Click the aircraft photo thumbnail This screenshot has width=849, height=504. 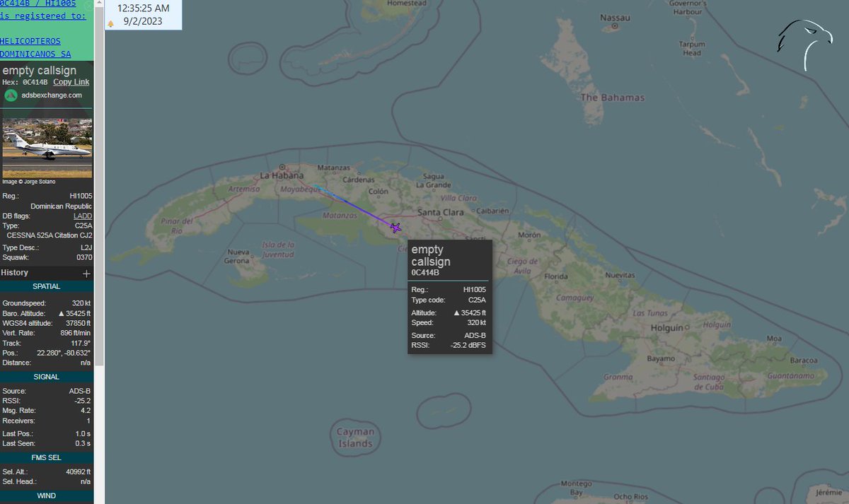[x=47, y=146]
